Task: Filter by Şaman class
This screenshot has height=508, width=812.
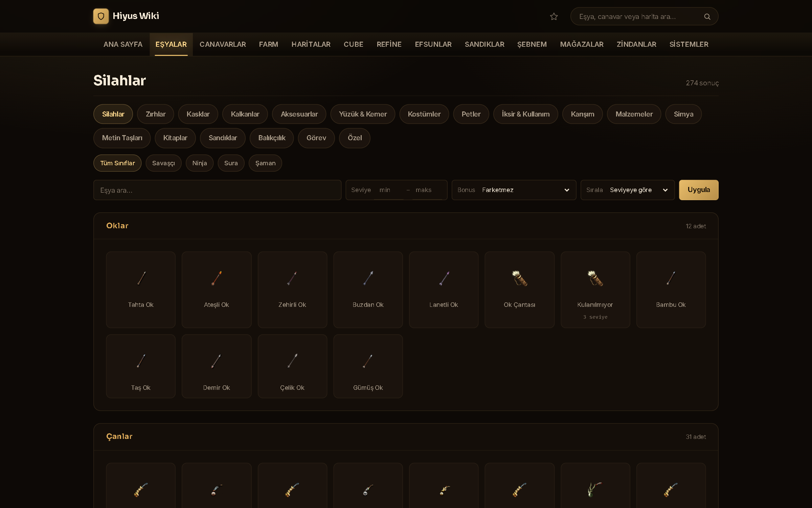Action: point(265,163)
